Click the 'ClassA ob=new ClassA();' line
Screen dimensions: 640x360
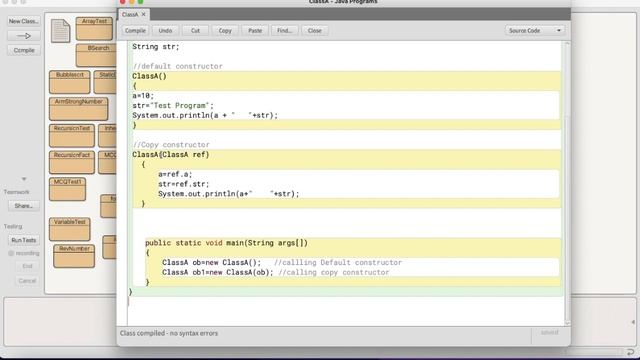point(211,262)
